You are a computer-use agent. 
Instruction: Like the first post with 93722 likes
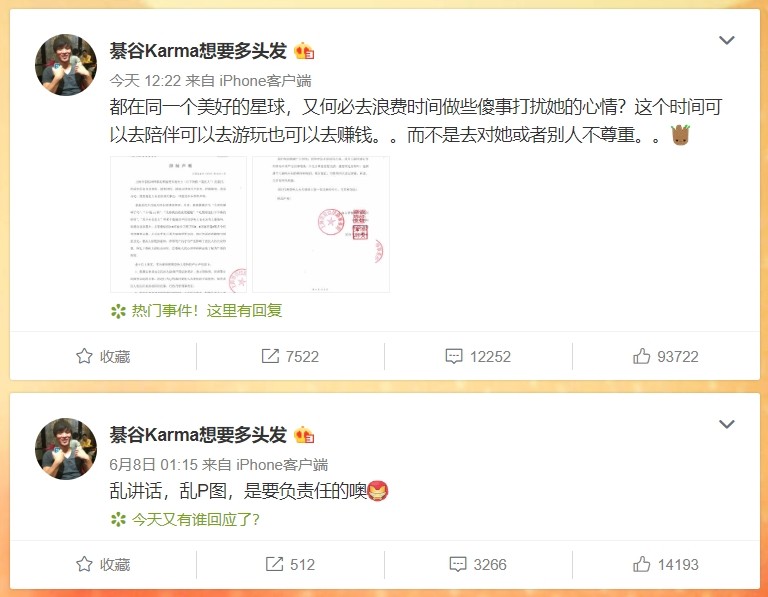point(666,357)
